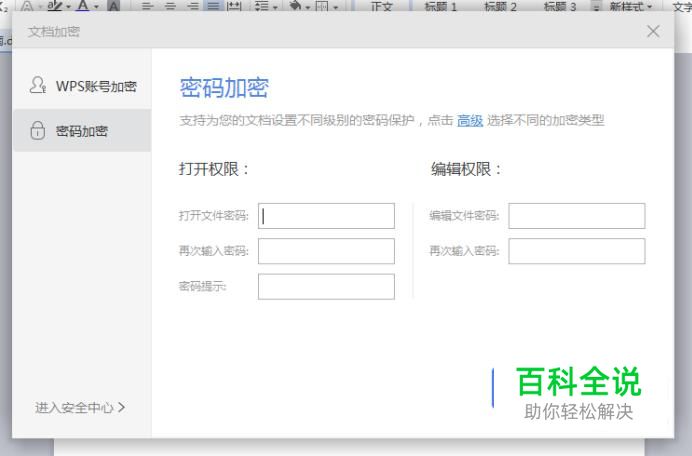
Task: Open the font color dropdown arrow
Action: click(96, 6)
